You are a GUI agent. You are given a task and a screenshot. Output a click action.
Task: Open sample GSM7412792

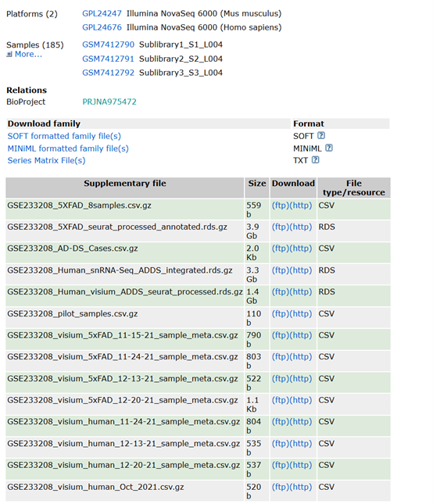(108, 73)
